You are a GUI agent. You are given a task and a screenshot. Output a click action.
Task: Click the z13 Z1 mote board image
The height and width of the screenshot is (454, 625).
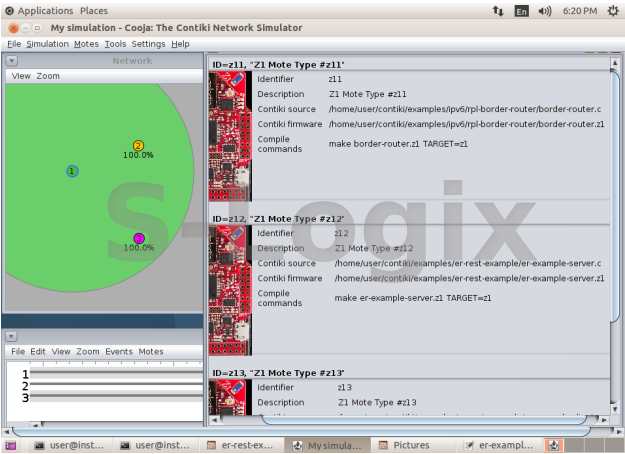point(230,397)
